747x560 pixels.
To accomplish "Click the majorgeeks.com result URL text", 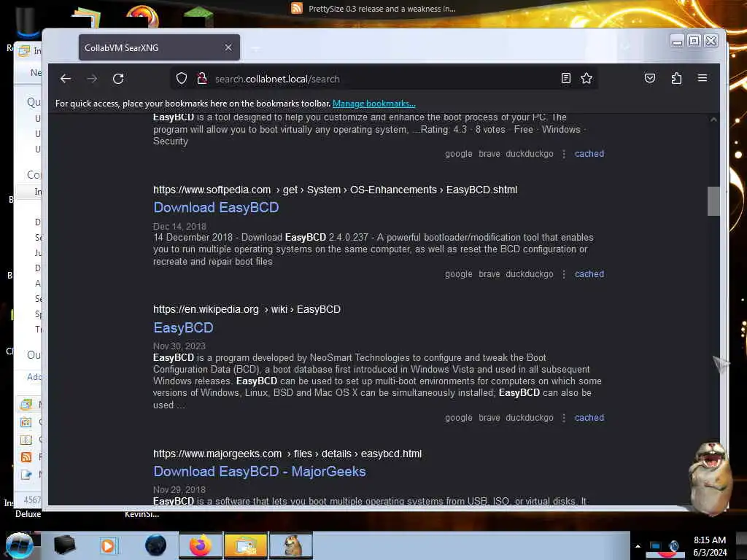I will (x=287, y=454).
